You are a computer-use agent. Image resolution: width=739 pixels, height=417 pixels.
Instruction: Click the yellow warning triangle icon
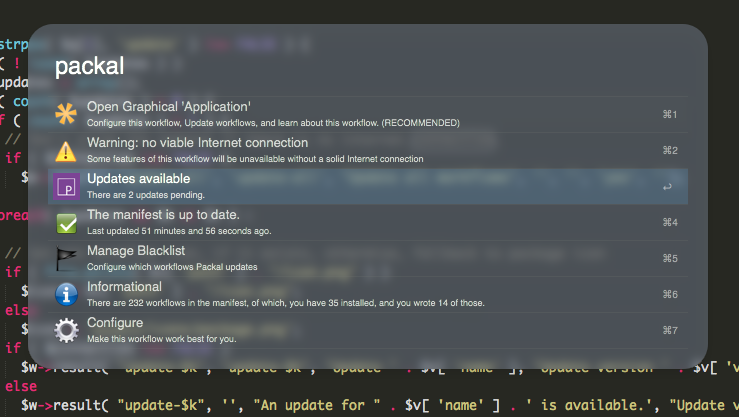tap(66, 150)
